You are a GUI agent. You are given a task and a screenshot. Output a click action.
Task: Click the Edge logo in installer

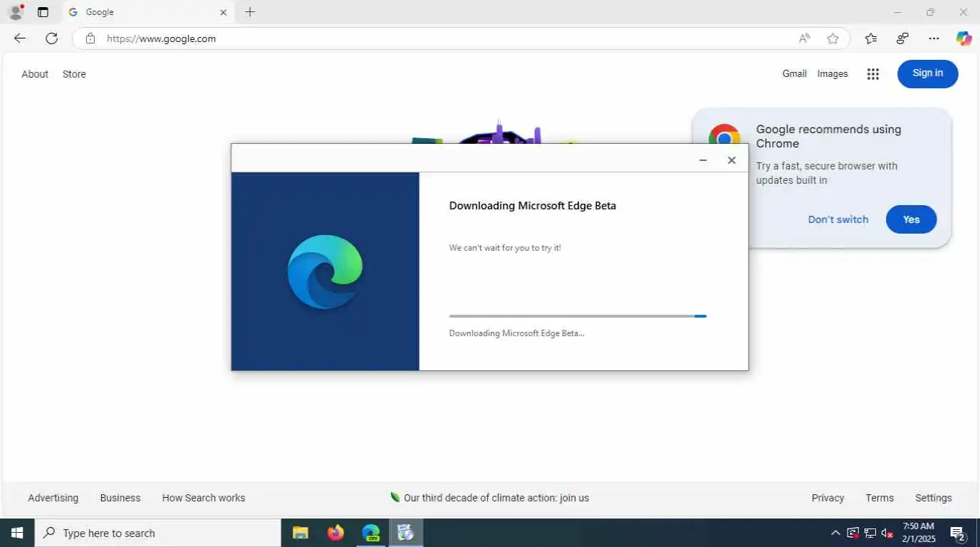coord(325,271)
